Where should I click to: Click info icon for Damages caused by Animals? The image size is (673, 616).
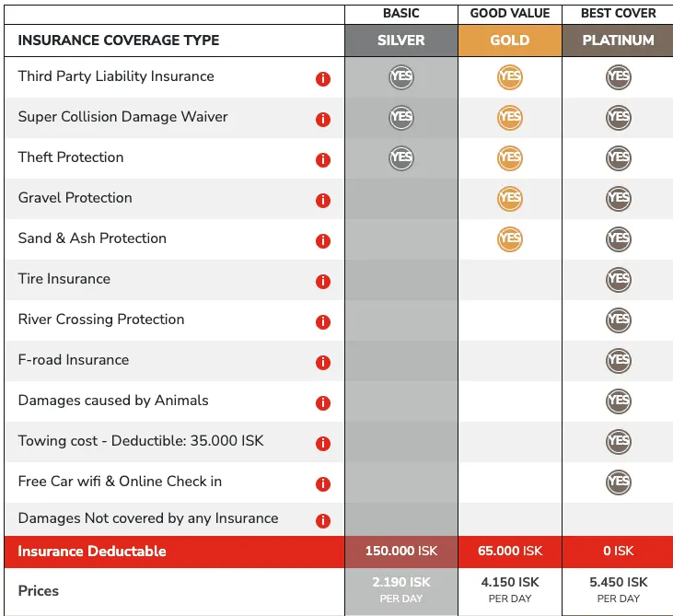(323, 403)
